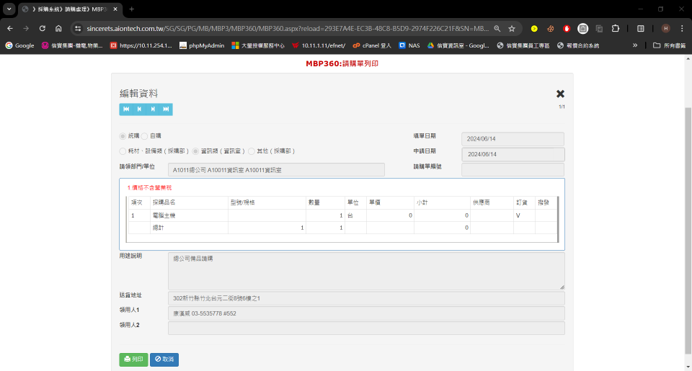
Task: Close the edit data panel with the X
Action: click(560, 94)
